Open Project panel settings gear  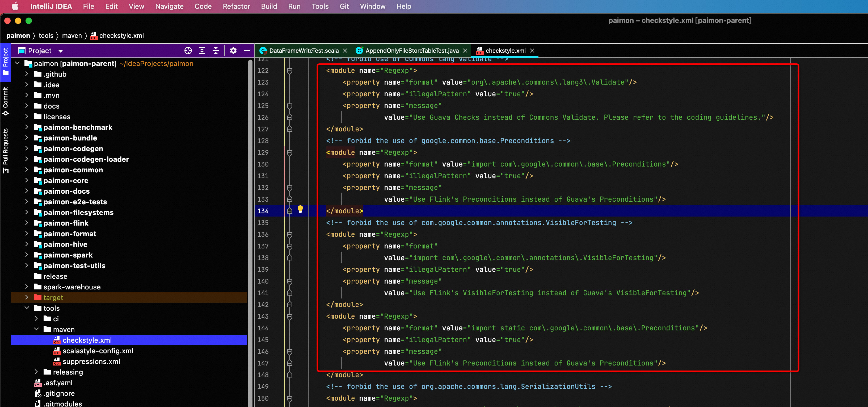[x=233, y=51]
